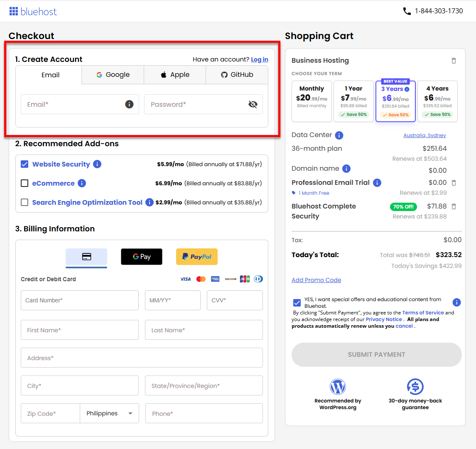
Task: Check Search Engine Optimization Tool add-on
Action: [25, 203]
